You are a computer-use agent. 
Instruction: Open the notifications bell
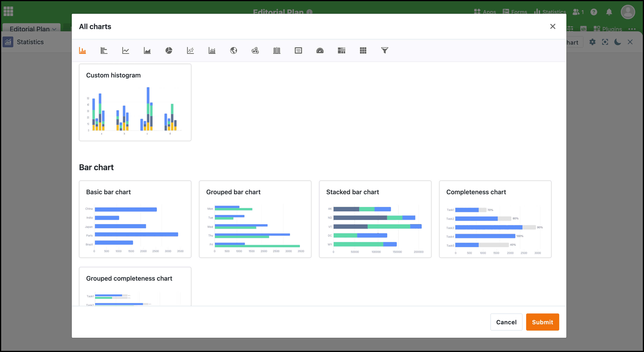point(609,12)
